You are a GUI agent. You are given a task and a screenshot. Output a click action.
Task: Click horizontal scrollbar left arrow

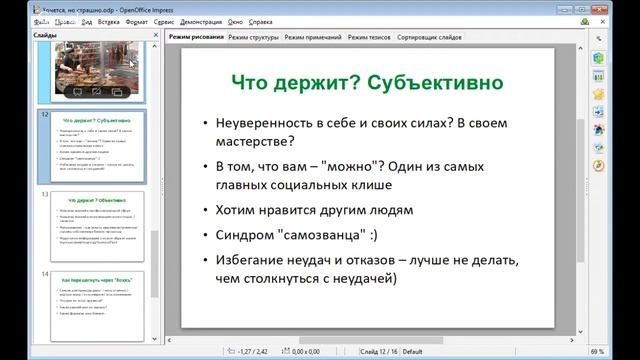(169, 340)
